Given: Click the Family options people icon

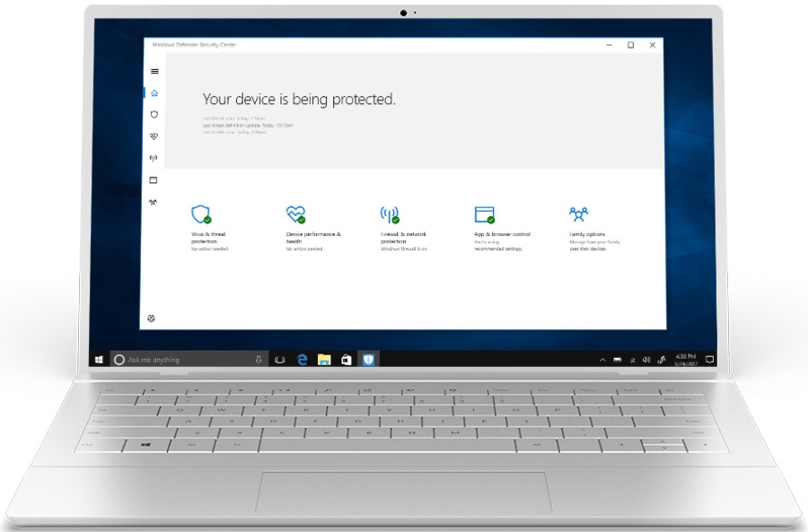Looking at the screenshot, I should (579, 214).
